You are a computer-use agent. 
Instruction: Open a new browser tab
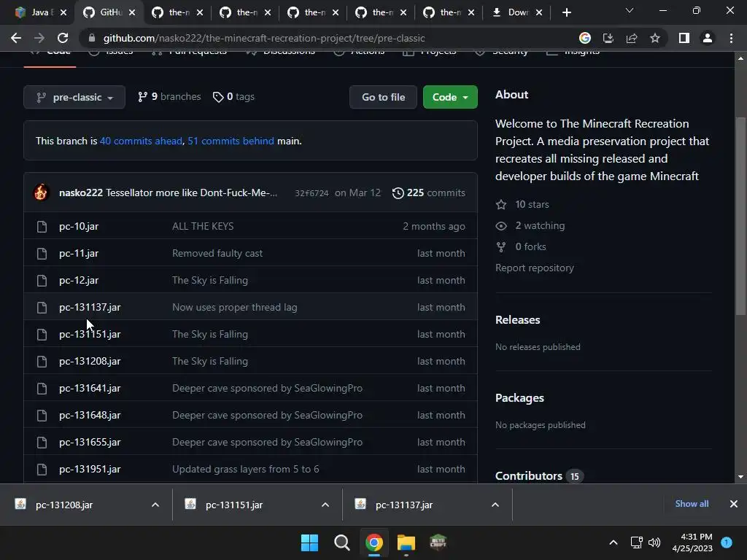click(566, 13)
